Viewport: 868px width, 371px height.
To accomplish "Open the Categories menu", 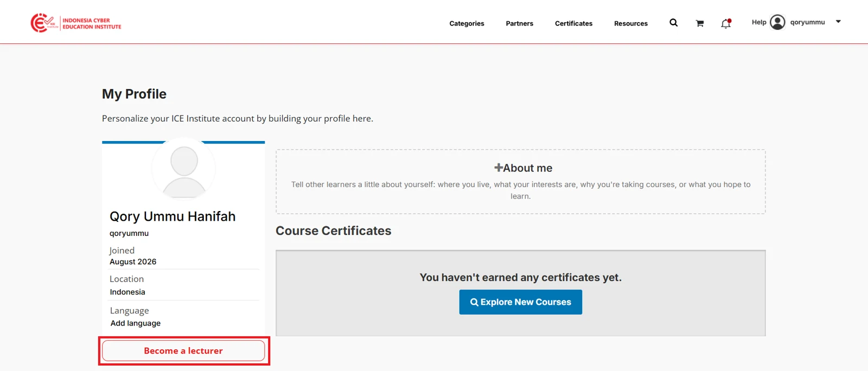I will [467, 23].
